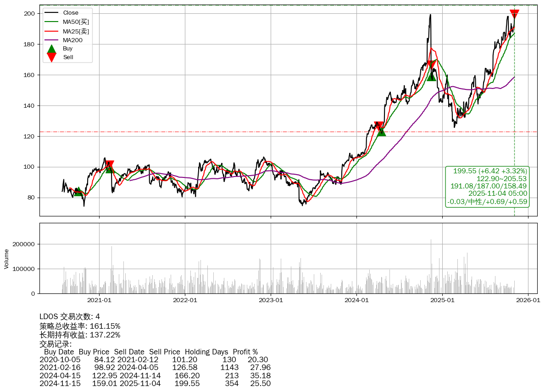Click the 199.55 price in the info box
Viewport: 545px width, 392px height.
pos(465,171)
